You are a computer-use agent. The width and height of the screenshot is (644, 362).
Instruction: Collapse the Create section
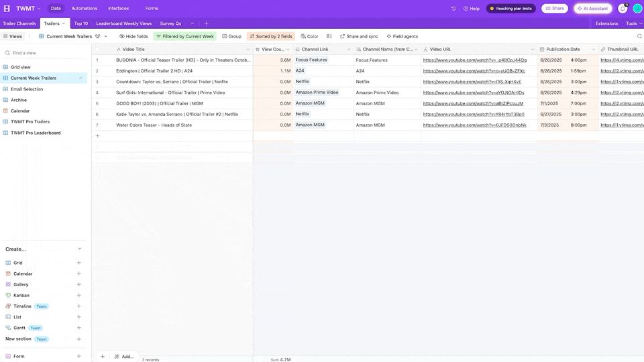point(79,249)
